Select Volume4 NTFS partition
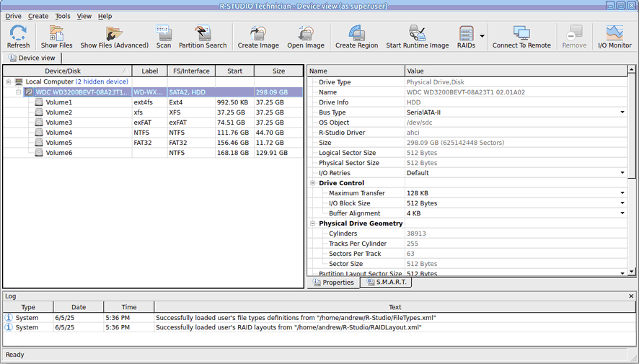639x364 pixels. point(59,133)
